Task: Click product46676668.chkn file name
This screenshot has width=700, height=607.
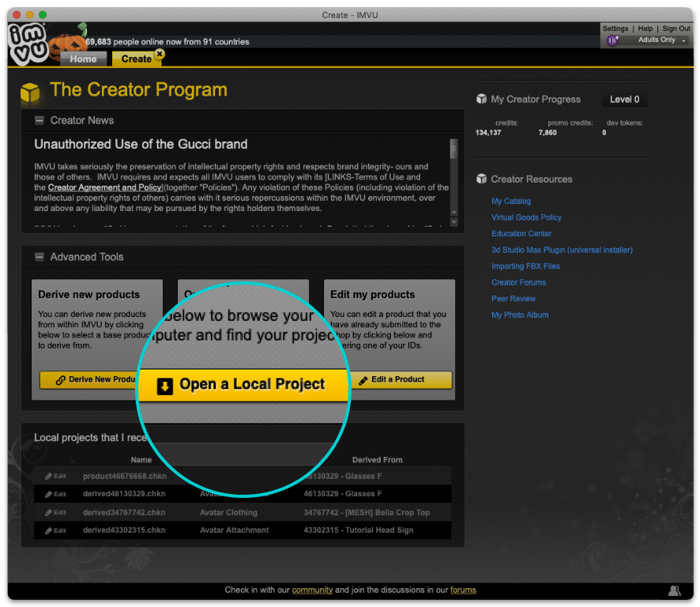Action: click(125, 476)
